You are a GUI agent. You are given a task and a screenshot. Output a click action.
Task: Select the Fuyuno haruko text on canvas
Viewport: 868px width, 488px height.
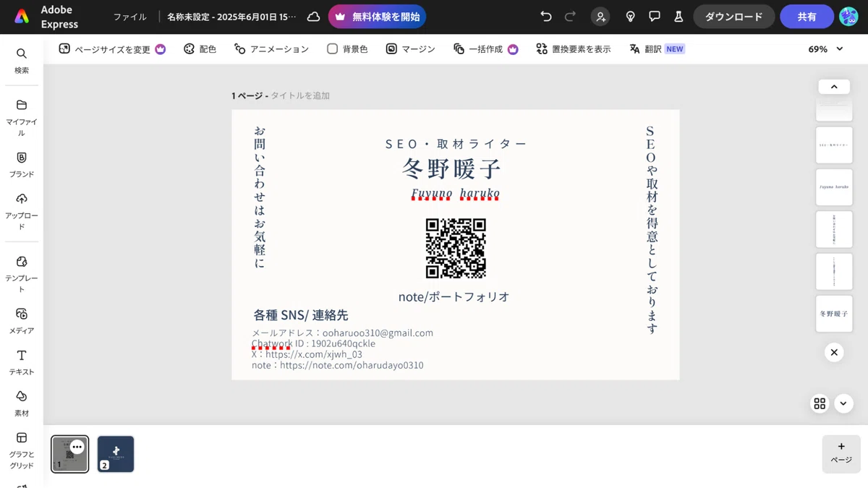click(x=456, y=194)
